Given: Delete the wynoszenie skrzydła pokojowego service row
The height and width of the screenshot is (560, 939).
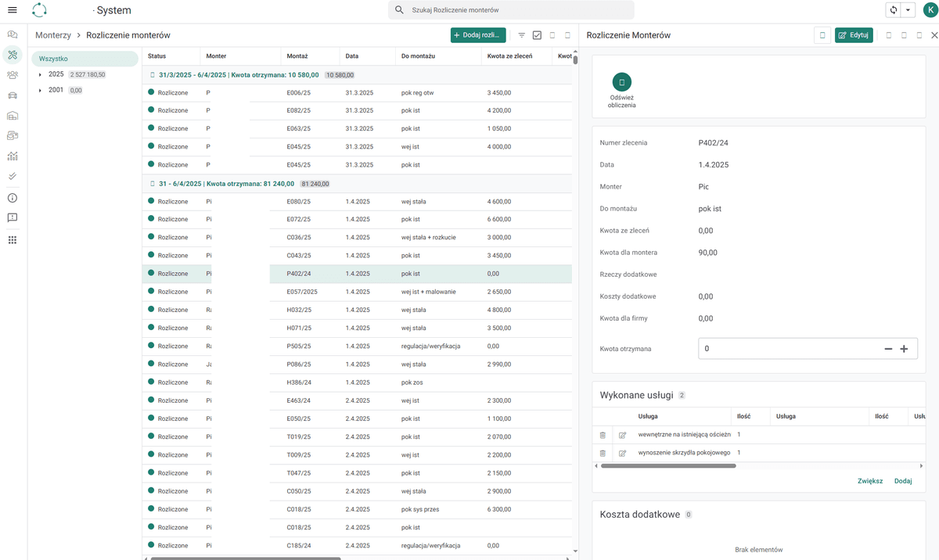Looking at the screenshot, I should [603, 453].
